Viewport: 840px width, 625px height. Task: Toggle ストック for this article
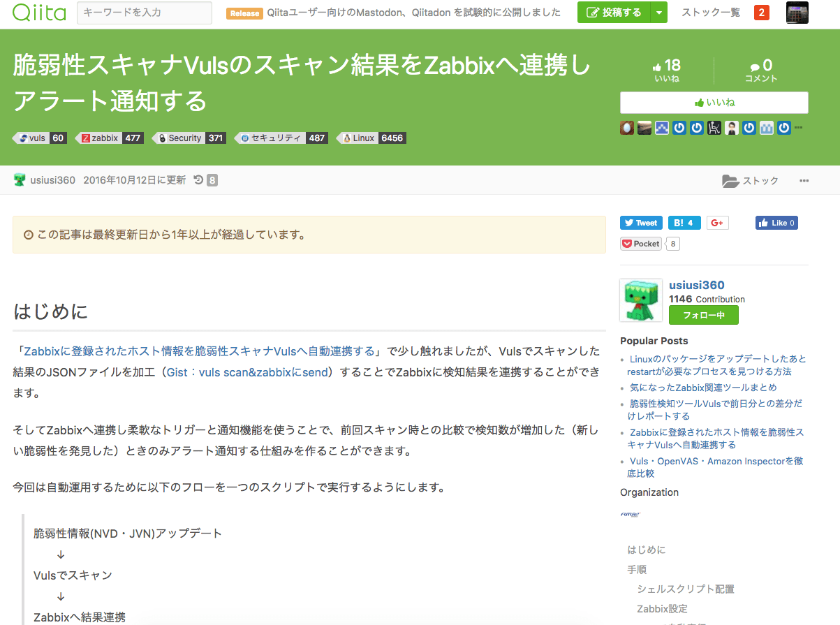pyautogui.click(x=751, y=181)
